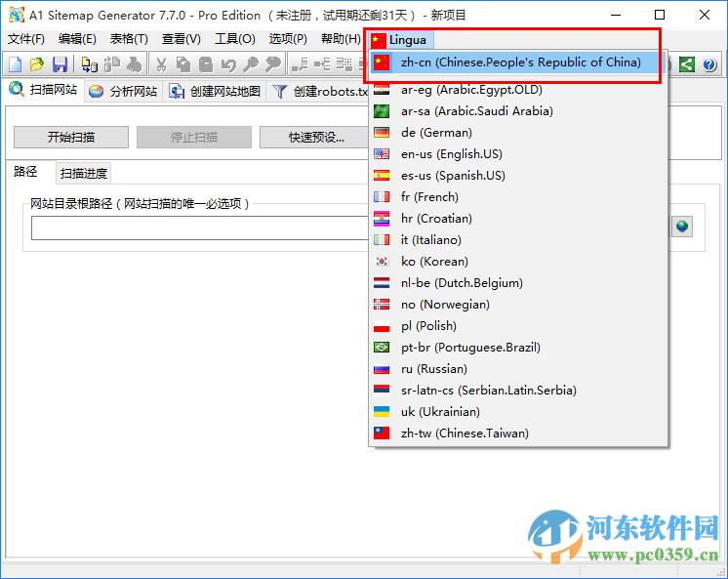Select no (Norwegian) language
This screenshot has width=728, height=579.
click(x=518, y=305)
